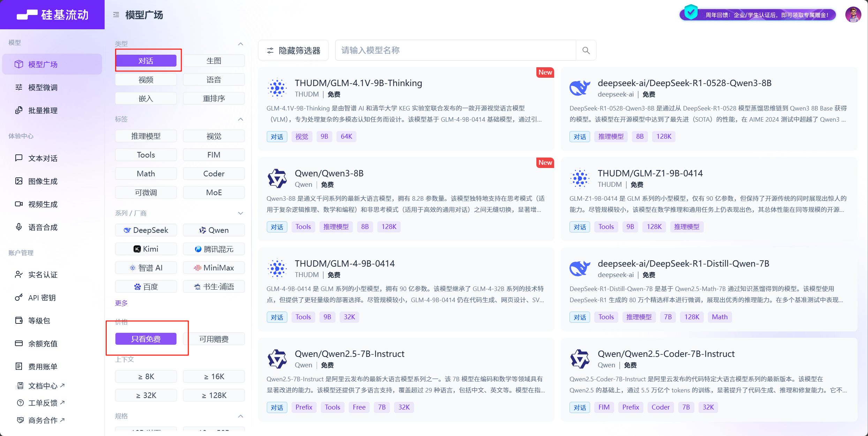Image resolution: width=868 pixels, height=436 pixels.
Task: Enable the 可用赠费 price filter
Action: pos(214,339)
